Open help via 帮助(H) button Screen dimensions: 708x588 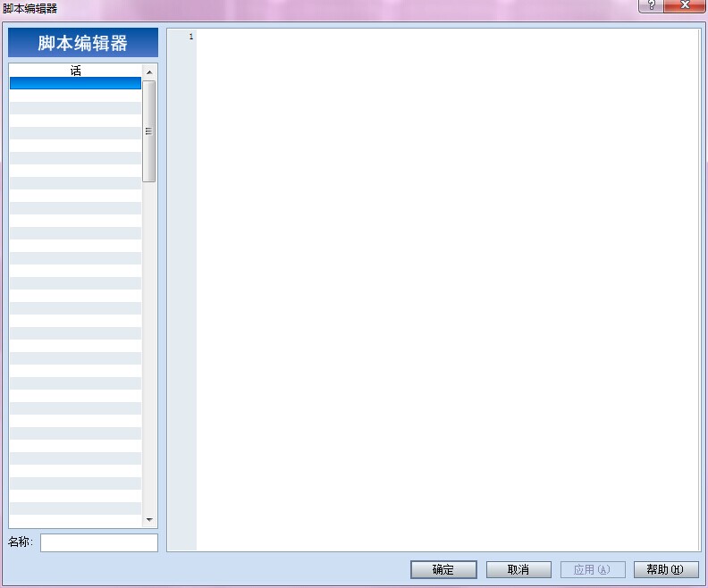click(666, 569)
